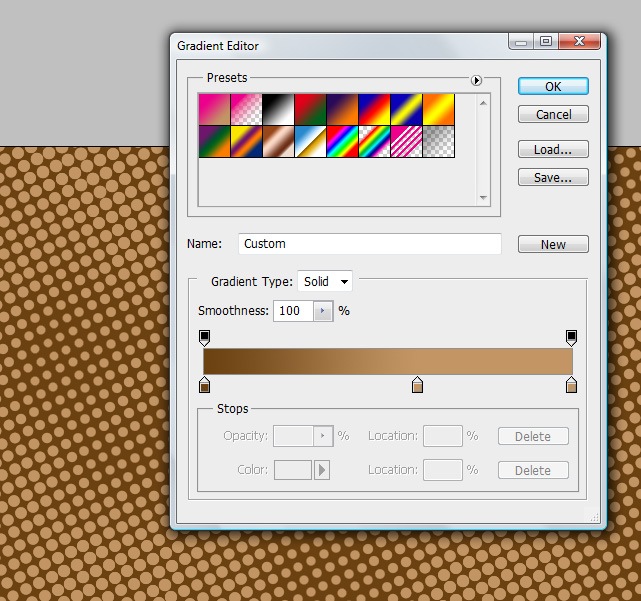Select the pink transparent stripes preset
641x601 pixels.
point(407,140)
